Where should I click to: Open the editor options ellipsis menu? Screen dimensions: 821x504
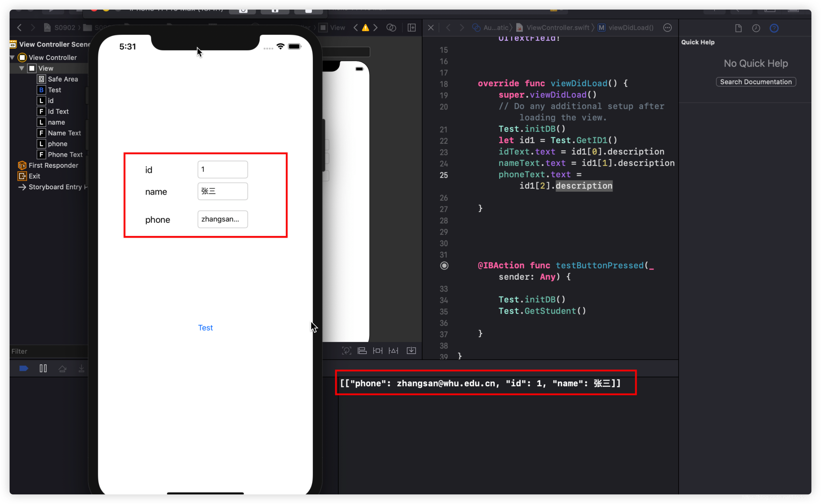[667, 28]
